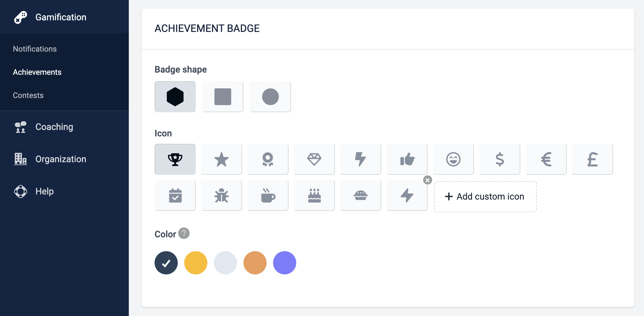Open the Notifications submenu item

(35, 49)
